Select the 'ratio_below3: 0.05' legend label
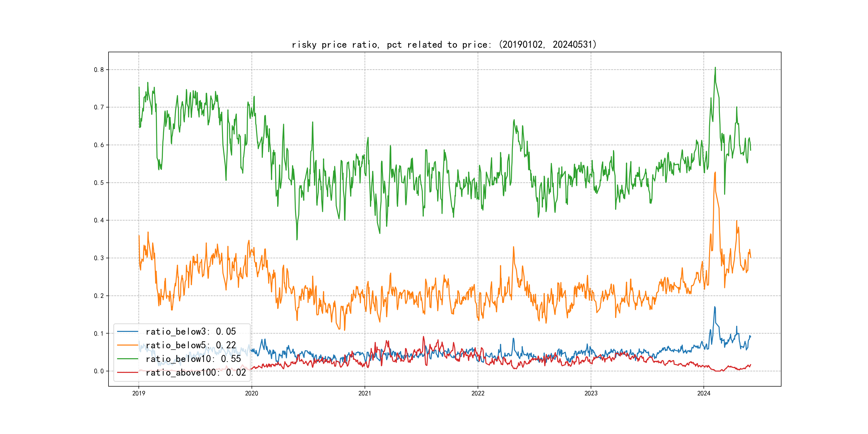 click(x=191, y=332)
